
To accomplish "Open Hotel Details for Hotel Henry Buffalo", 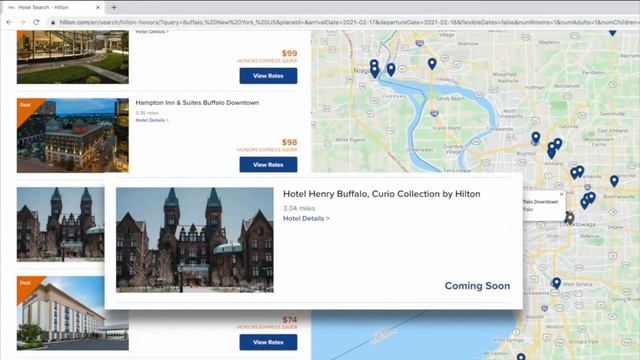I will point(306,218).
